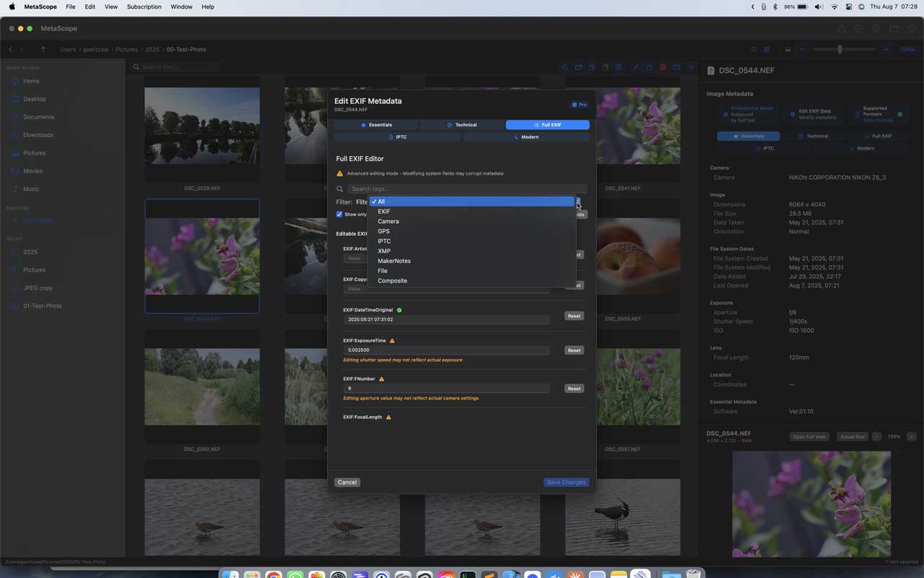Open the Subscription menu
This screenshot has height=578, width=924.
click(144, 7)
